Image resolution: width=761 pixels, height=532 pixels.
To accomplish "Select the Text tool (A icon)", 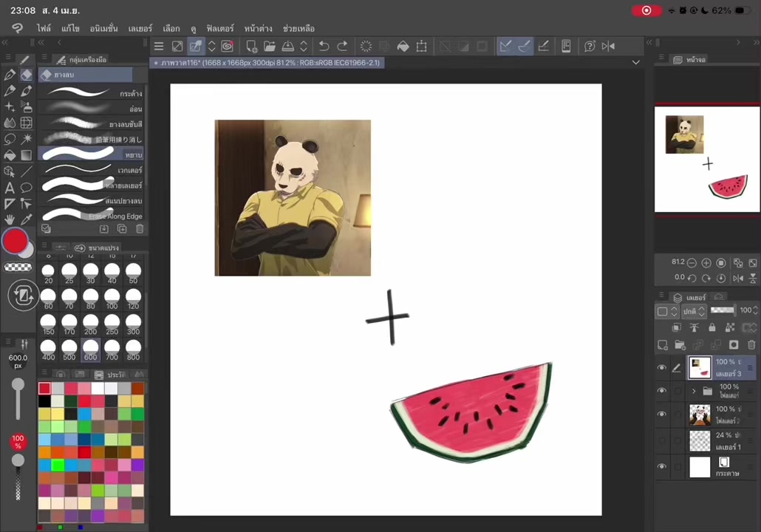I will point(10,188).
